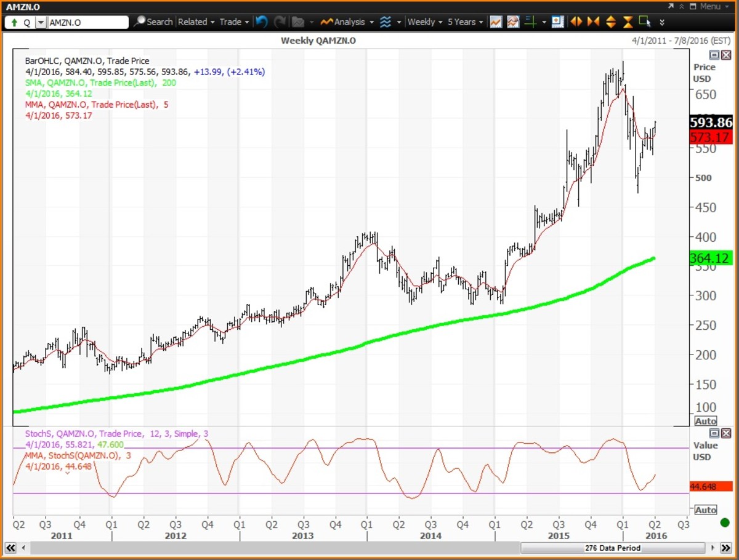This screenshot has height=560, width=739.
Task: Click the AMZN.O symbol input field
Action: (87, 23)
